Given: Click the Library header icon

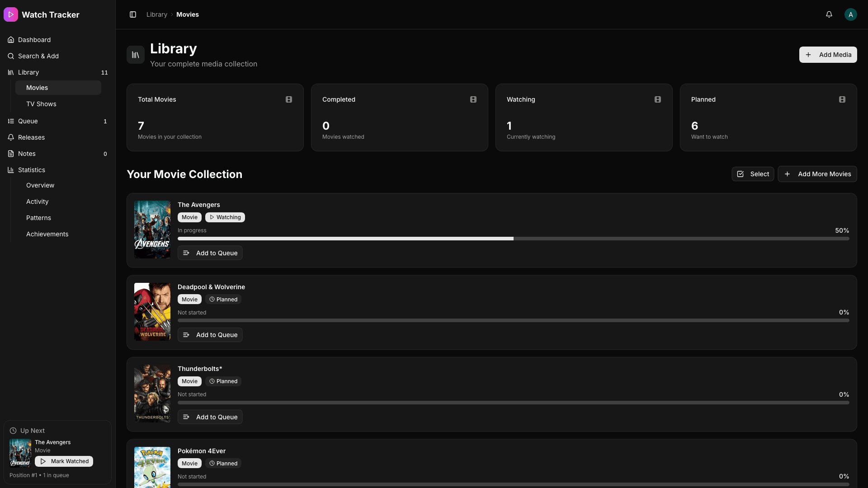Looking at the screenshot, I should (x=136, y=55).
